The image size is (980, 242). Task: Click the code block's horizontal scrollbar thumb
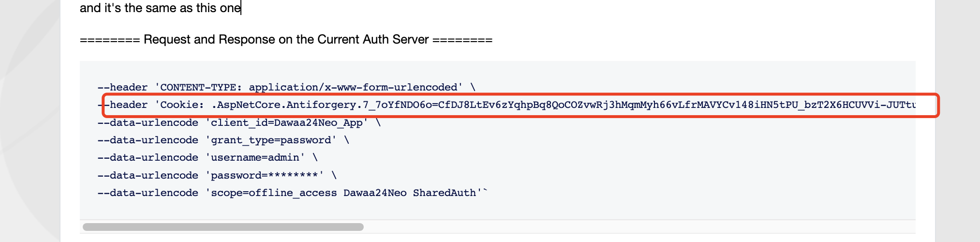(x=223, y=227)
